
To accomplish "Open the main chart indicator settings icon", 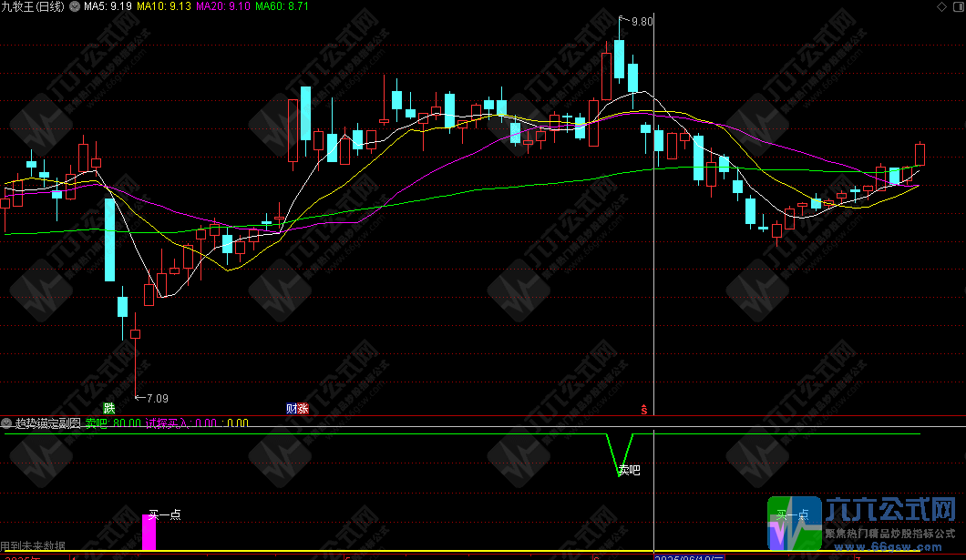I will click(76, 6).
